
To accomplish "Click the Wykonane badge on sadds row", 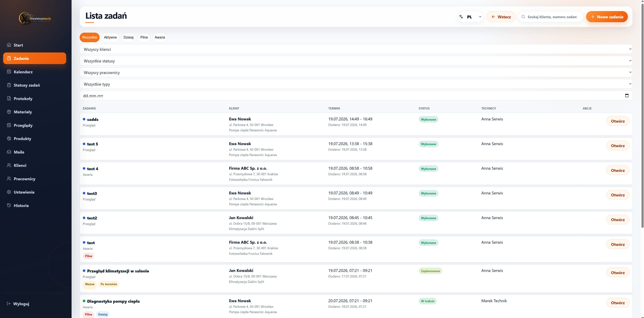I will [x=428, y=119].
